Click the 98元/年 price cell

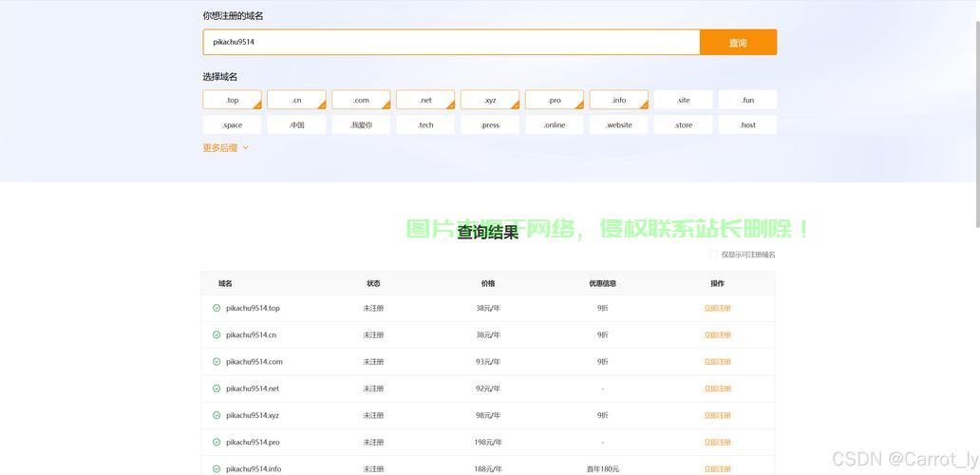click(x=488, y=415)
